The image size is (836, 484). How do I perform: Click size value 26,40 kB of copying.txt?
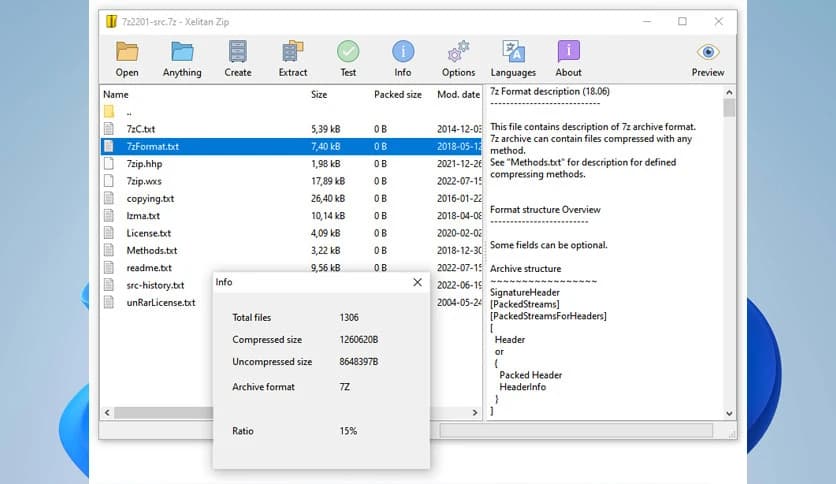pos(328,198)
